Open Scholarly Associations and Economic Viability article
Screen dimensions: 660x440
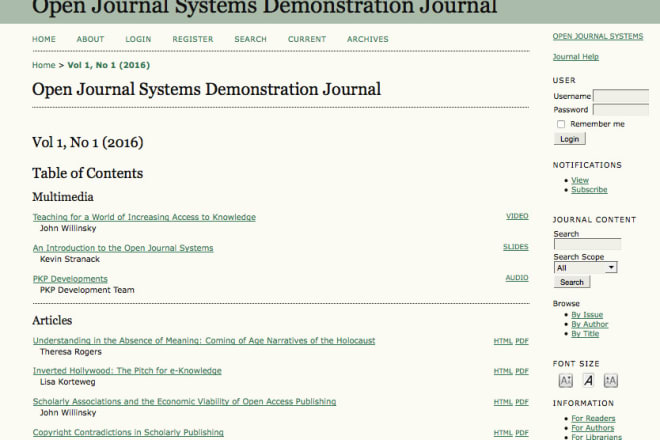pyautogui.click(x=184, y=402)
